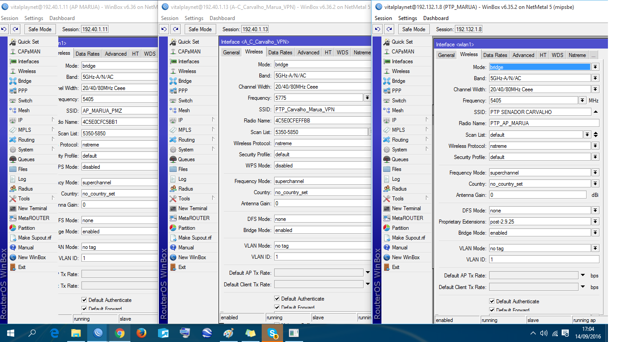
Task: Click Safe Mode in left WinBox window
Action: pos(40,29)
